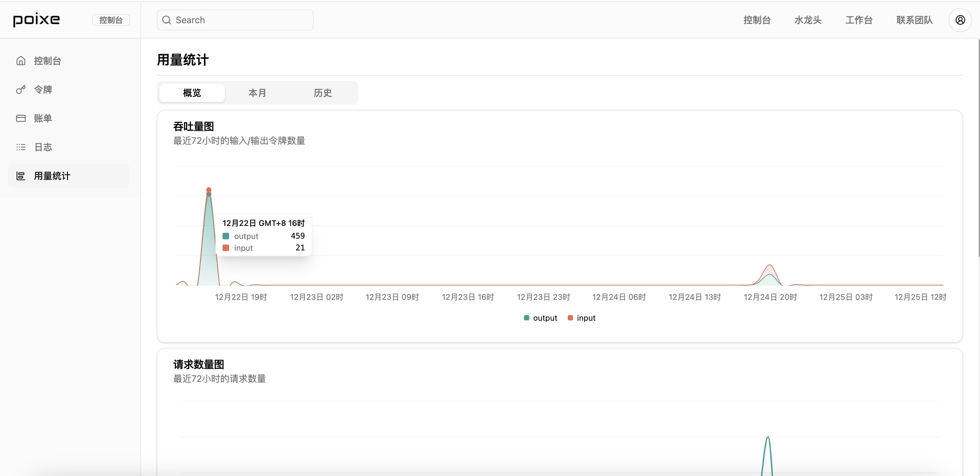Click the poixe logo
The image size is (980, 476).
(37, 19)
